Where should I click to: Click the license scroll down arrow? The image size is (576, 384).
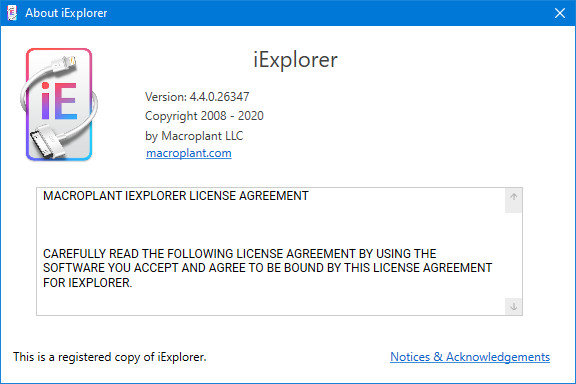[x=514, y=306]
